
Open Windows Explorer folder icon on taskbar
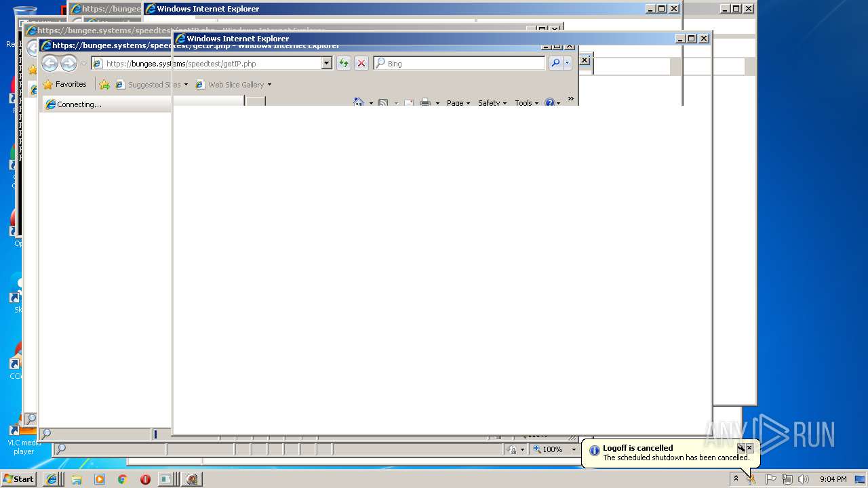point(77,479)
